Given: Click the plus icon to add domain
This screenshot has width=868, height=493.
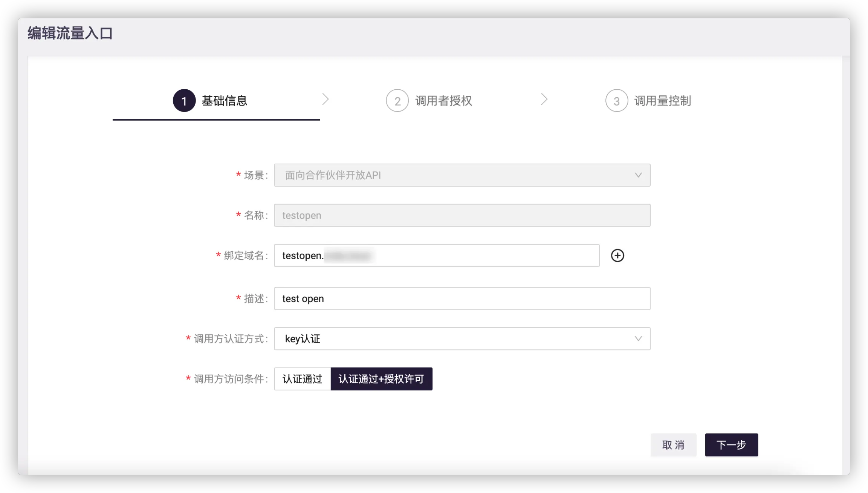Looking at the screenshot, I should pyautogui.click(x=617, y=256).
